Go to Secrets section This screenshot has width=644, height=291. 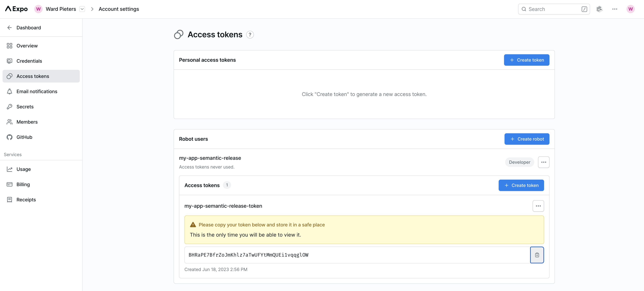(25, 107)
